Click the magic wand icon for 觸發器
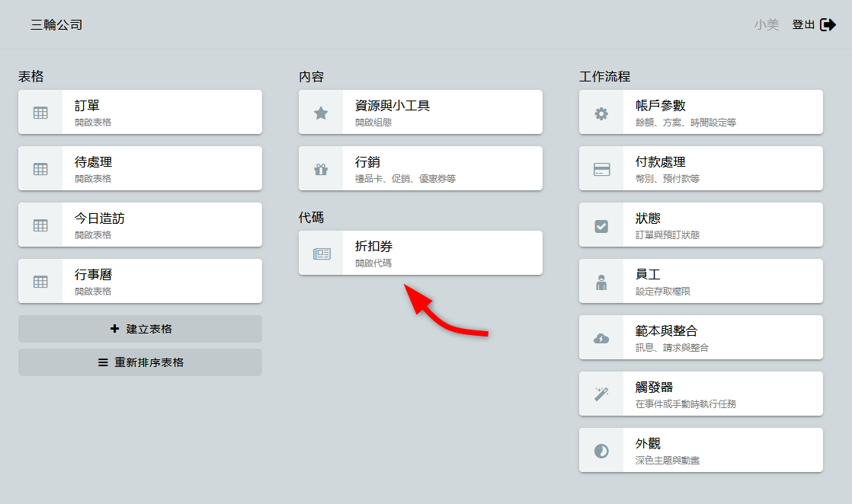Viewport: 852px width, 504px height. click(x=601, y=394)
